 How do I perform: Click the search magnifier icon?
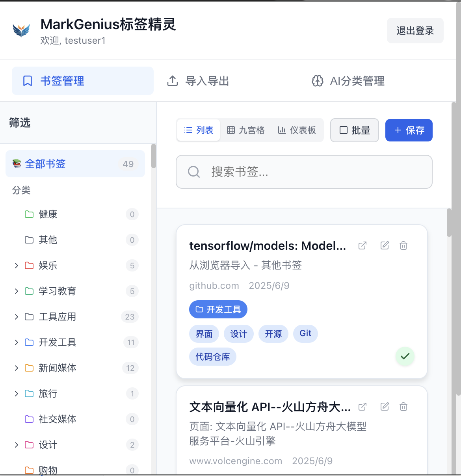(194, 172)
